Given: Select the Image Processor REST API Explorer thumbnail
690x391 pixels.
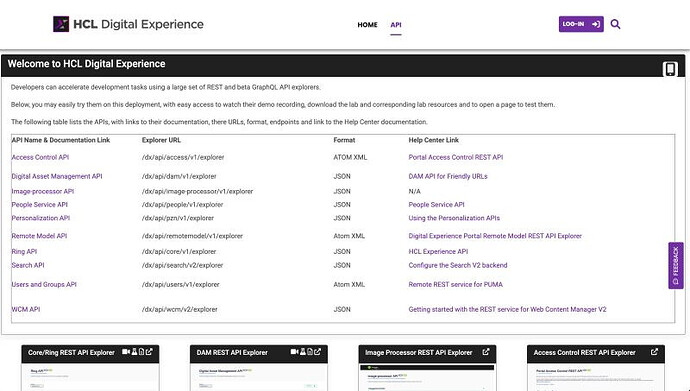Looking at the screenshot, I should tap(427, 375).
